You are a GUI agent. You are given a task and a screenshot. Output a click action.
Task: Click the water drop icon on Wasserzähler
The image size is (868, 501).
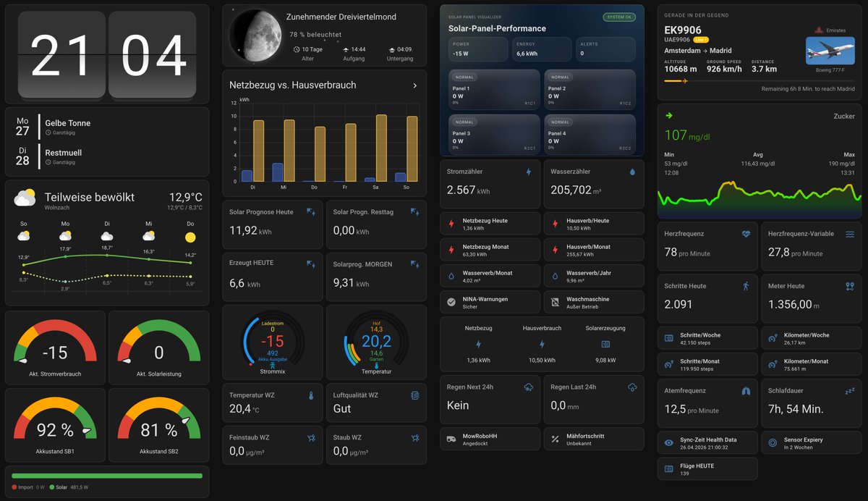point(633,172)
